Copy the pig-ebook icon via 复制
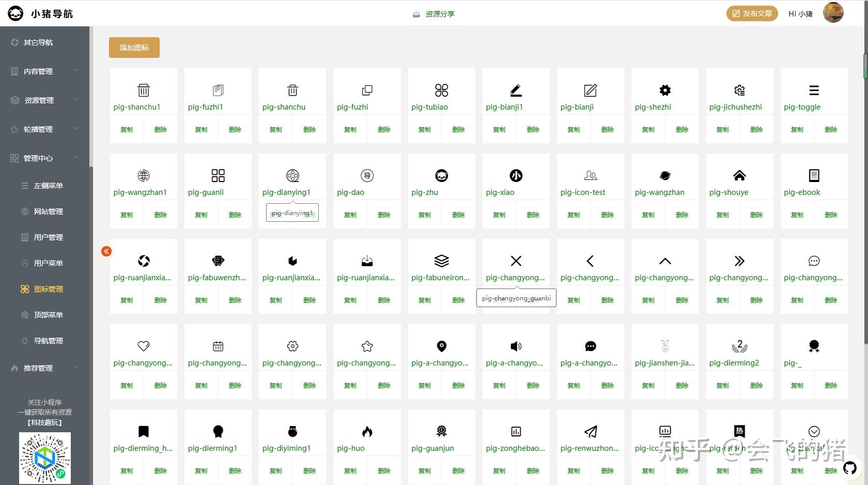This screenshot has width=868, height=485. pos(797,215)
